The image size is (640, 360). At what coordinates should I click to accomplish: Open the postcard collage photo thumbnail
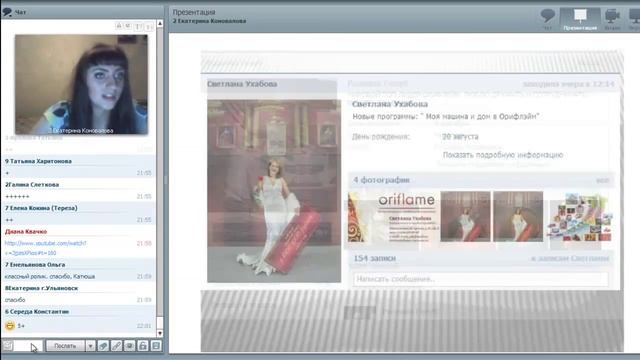(580, 218)
